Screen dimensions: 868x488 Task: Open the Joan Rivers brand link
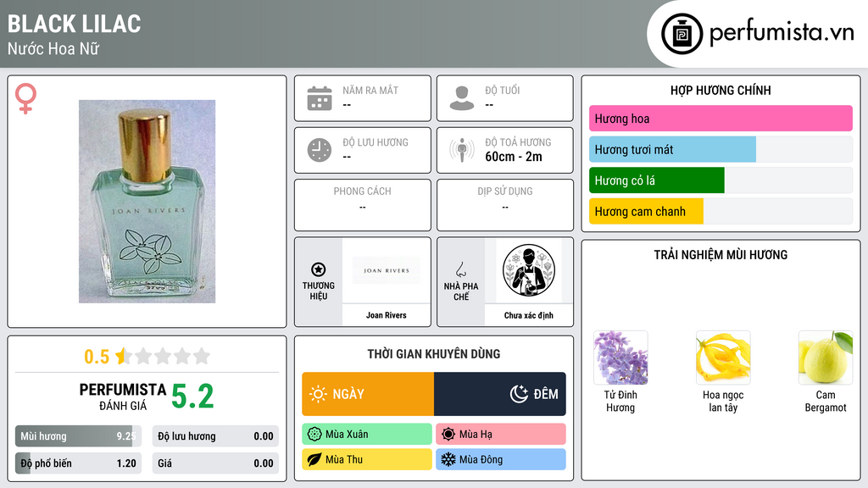point(386,315)
